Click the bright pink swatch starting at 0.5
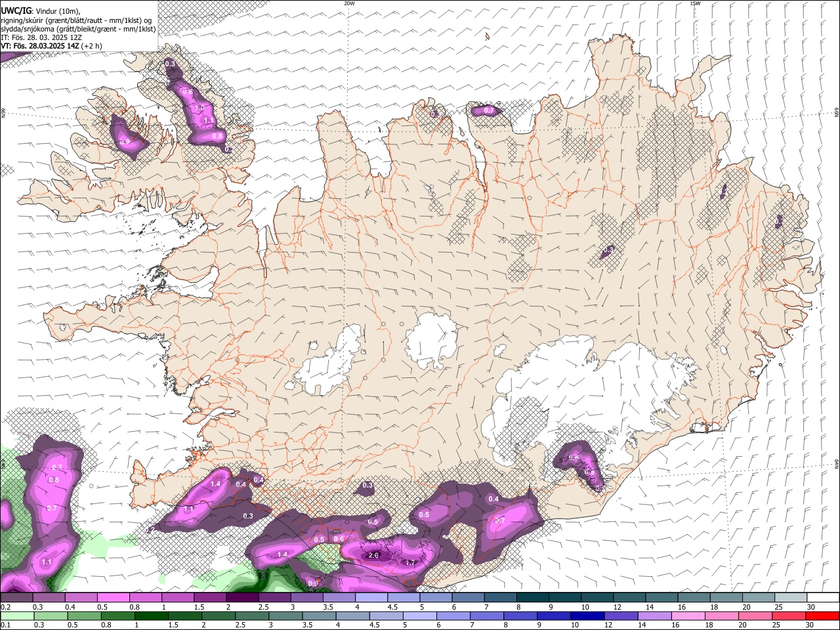 click(x=113, y=597)
